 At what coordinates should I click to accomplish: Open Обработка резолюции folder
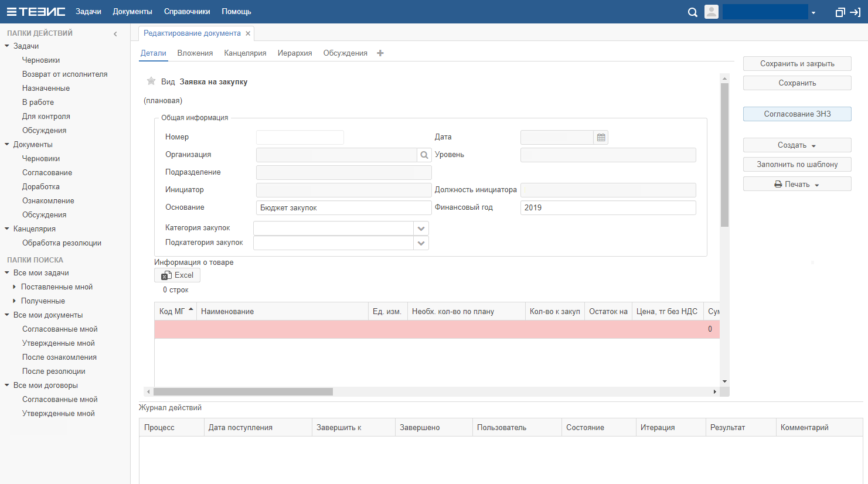click(62, 243)
